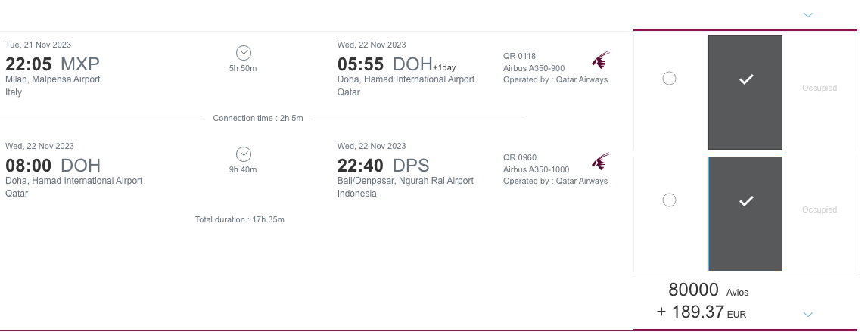Click the Connection time 2h 5m label
This screenshot has width=868, height=332.
[258, 119]
